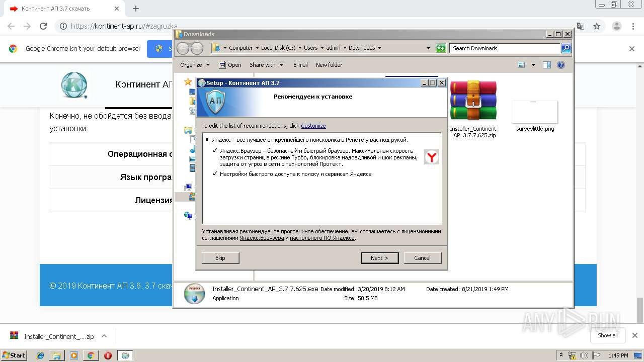
Task: Click the Computer breadcrumb in address bar
Action: [241, 48]
